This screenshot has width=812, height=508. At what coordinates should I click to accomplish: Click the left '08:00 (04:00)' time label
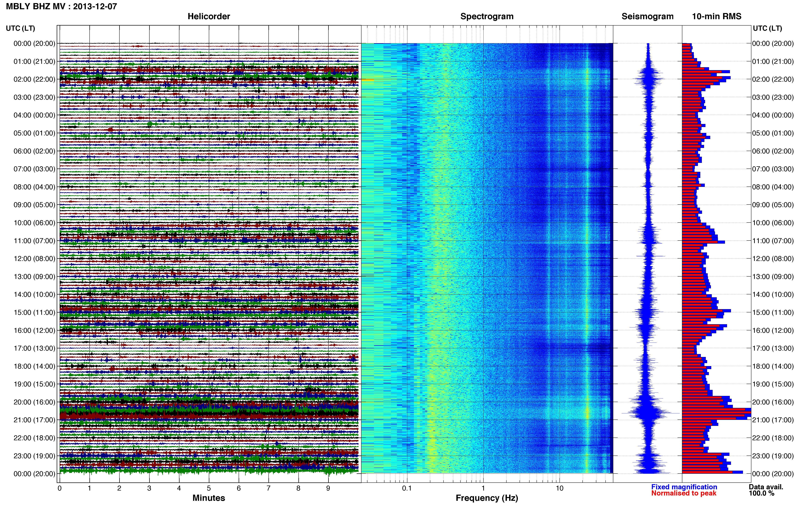pyautogui.click(x=34, y=187)
